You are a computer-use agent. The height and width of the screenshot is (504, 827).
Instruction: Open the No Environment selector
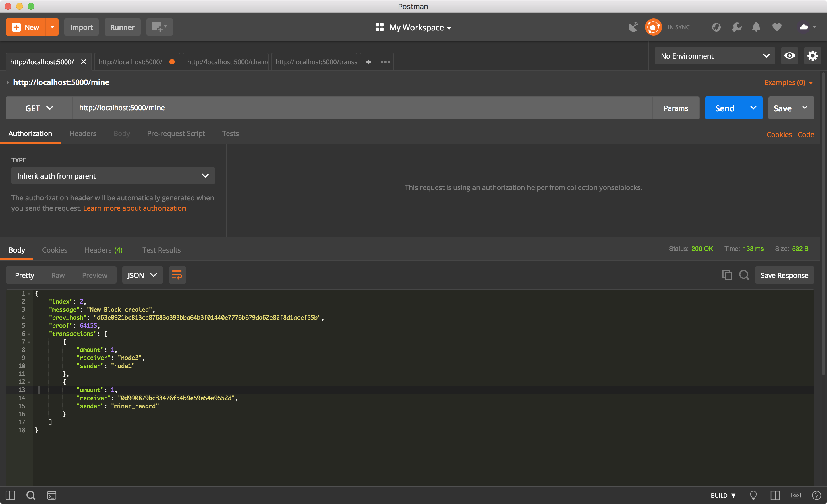coord(714,56)
